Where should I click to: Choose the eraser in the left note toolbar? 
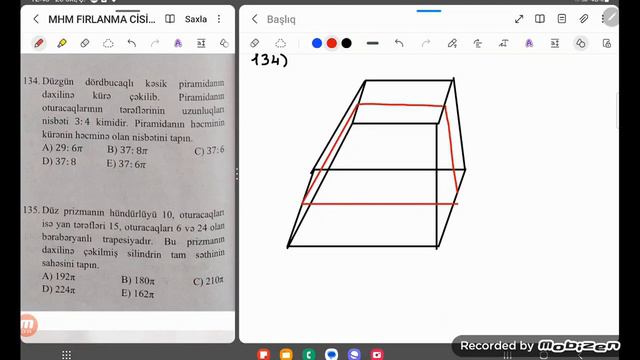(84, 43)
